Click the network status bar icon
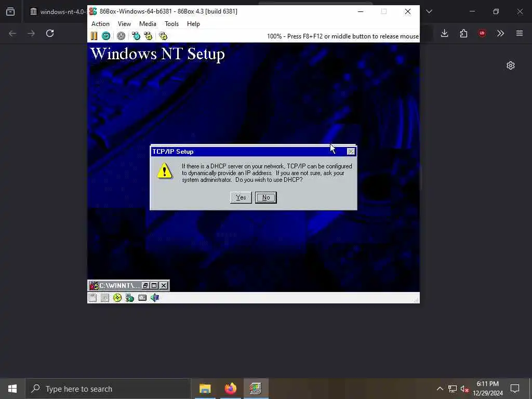This screenshot has width=532, height=399. (129, 298)
